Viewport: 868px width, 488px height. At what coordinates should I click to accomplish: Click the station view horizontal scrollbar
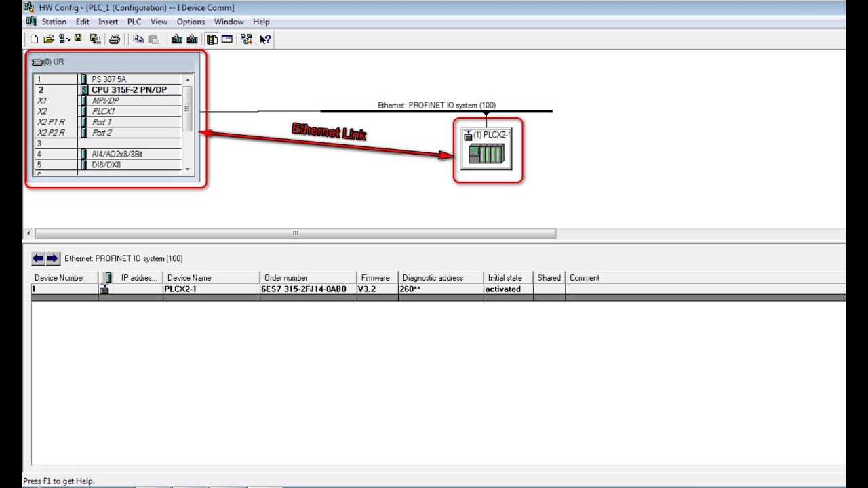[296, 233]
